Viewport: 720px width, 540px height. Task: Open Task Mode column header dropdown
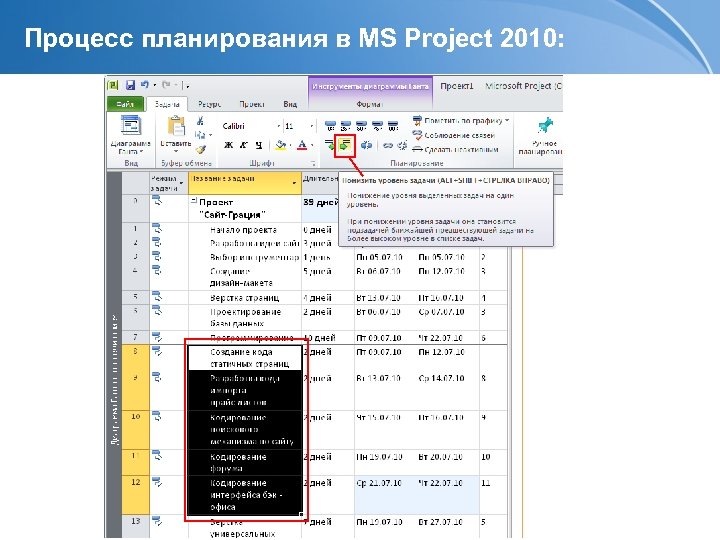(181, 183)
